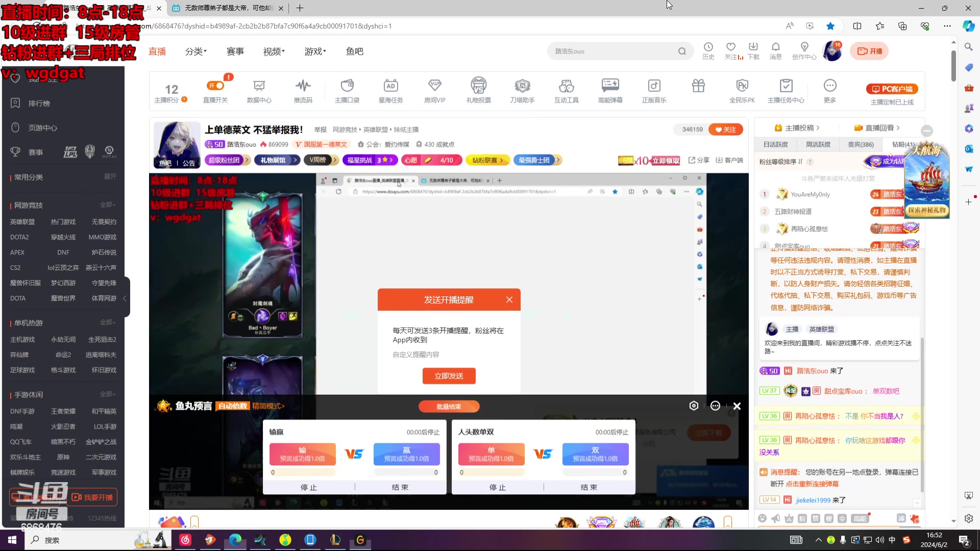Open the 分类 dropdown in top nav
Viewport: 980px width, 551px height.
pos(195,52)
